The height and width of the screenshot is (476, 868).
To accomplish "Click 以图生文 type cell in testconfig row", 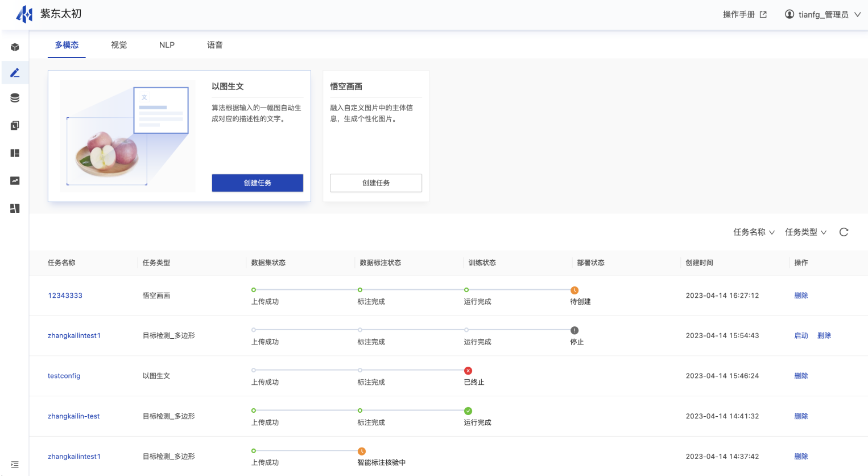I will 156,376.
